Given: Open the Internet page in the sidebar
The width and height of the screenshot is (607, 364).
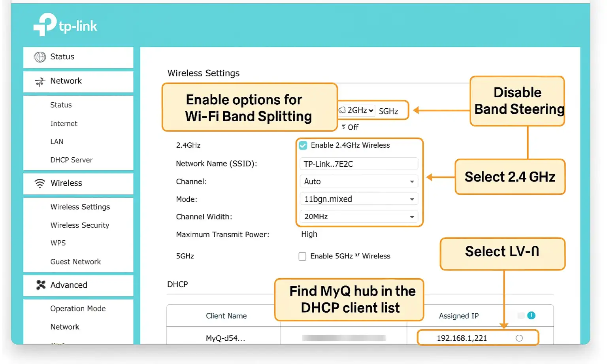Looking at the screenshot, I should 64,123.
